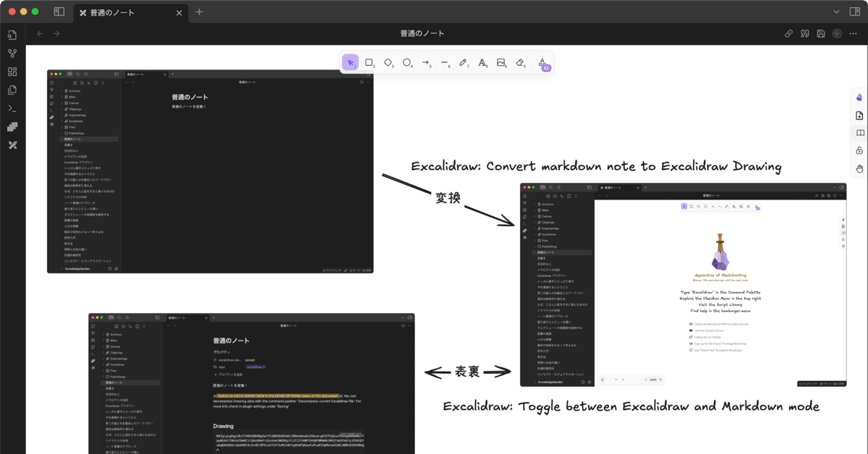Viewport: 868px width, 454px height.
Task: Select the Eraser tool
Action: tap(520, 63)
